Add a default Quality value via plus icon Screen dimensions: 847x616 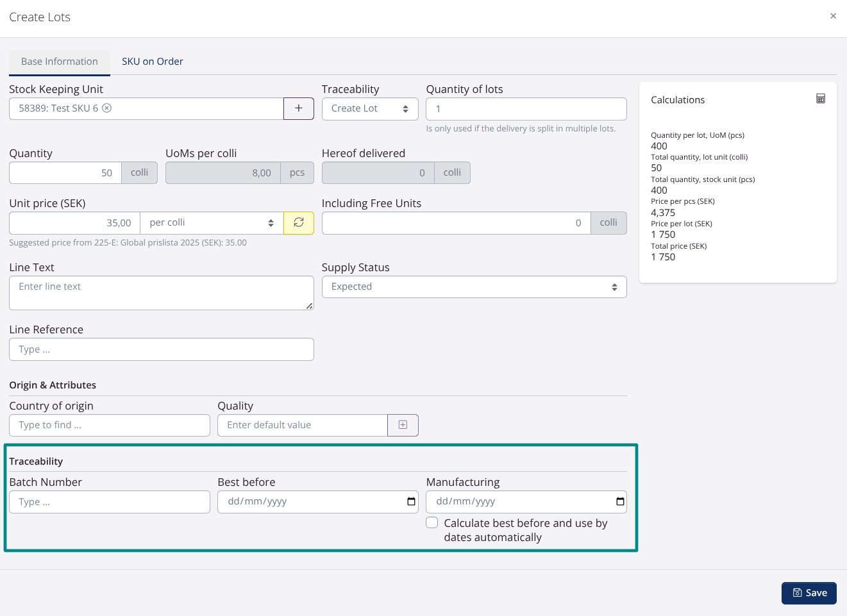[403, 425]
